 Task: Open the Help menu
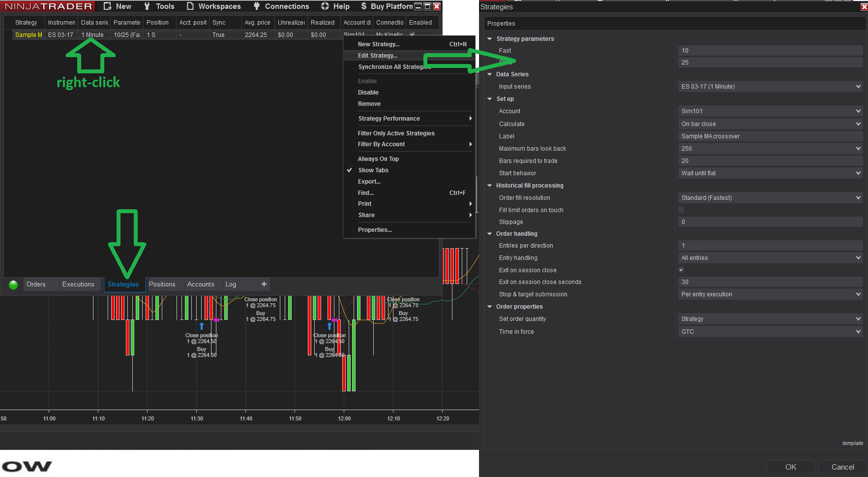[x=335, y=6]
